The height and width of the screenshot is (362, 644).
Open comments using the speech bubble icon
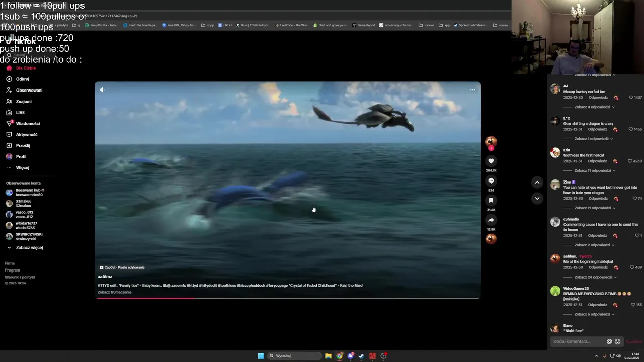(491, 180)
